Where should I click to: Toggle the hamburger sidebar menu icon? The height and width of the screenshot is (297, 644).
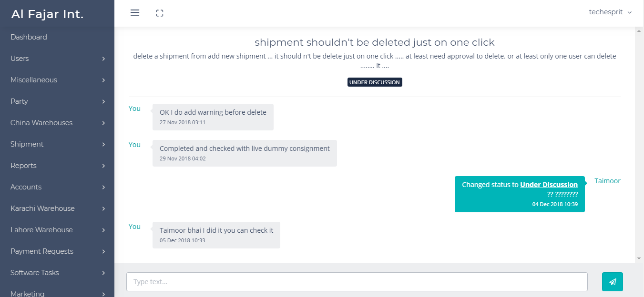pyautogui.click(x=135, y=13)
